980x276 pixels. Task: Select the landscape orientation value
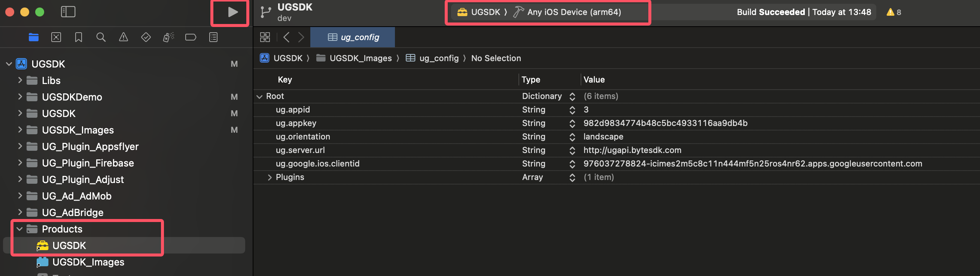coord(603,137)
